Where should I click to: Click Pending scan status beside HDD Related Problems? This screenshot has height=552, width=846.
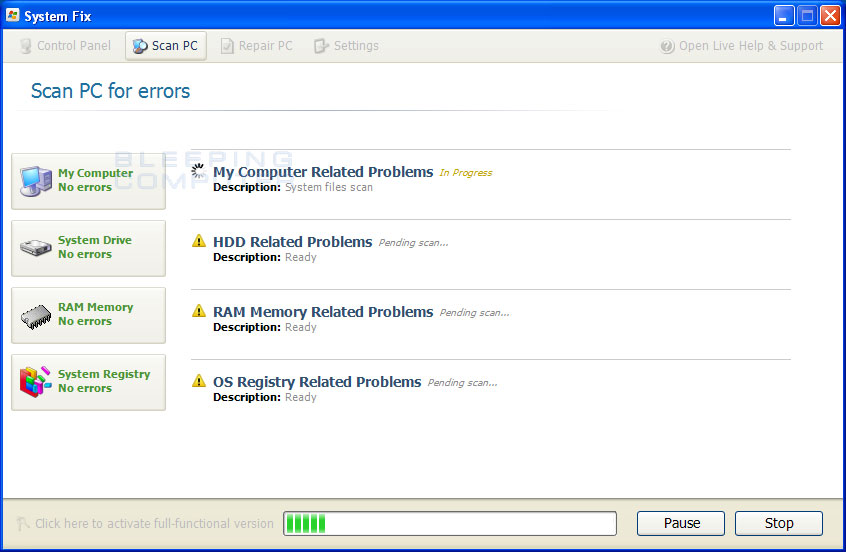[413, 243]
